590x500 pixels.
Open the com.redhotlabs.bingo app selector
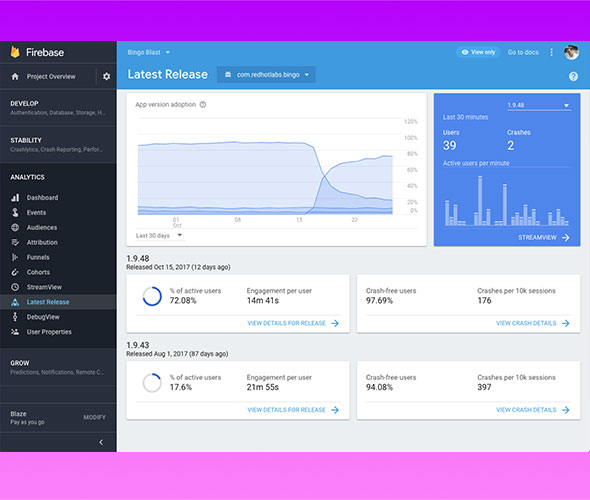266,74
